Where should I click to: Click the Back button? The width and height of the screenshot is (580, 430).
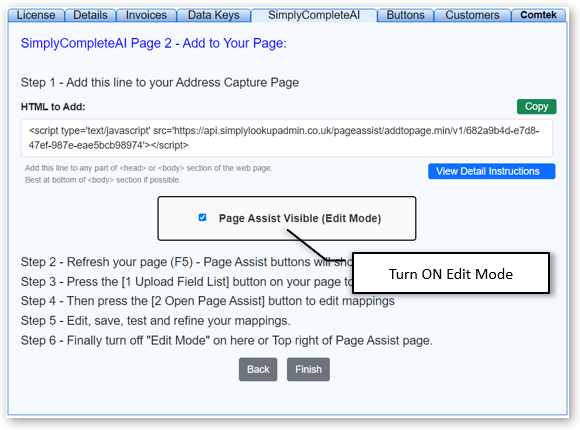click(x=258, y=369)
